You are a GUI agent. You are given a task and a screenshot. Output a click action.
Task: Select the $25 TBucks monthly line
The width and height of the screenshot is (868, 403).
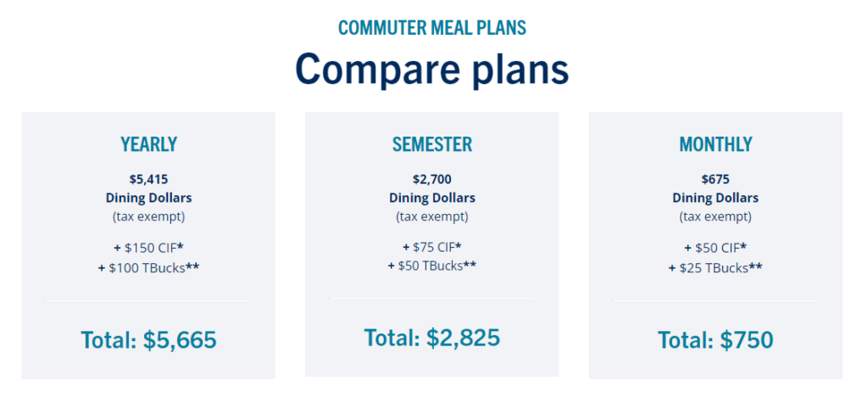[715, 268]
